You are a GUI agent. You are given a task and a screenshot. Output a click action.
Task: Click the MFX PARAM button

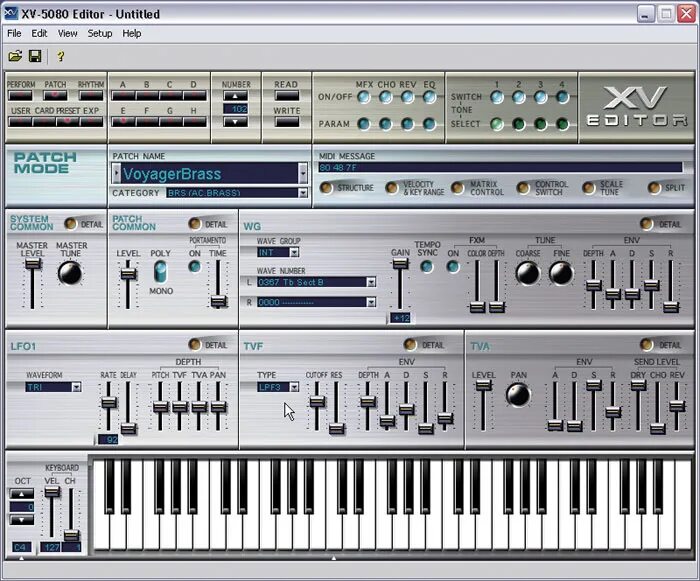[364, 124]
